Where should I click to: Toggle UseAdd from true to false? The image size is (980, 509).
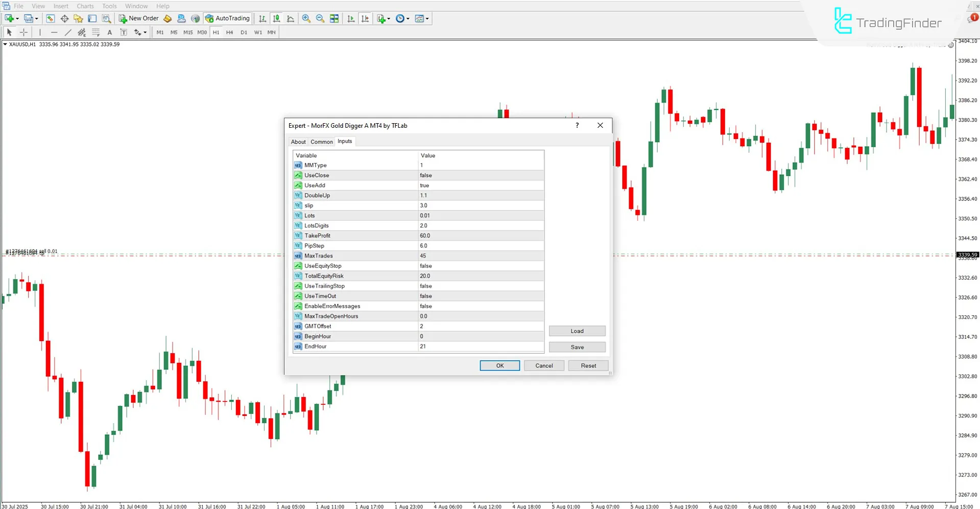tap(480, 185)
